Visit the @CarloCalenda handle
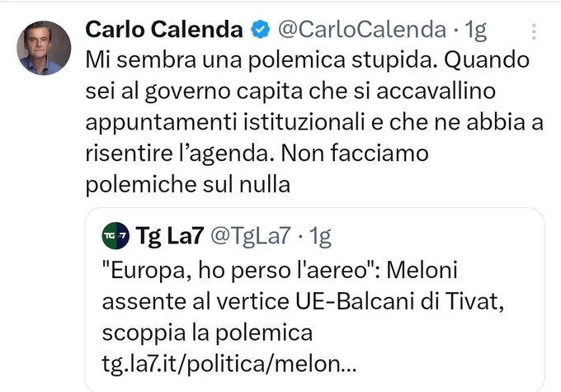The width and height of the screenshot is (561, 392). pos(362,30)
